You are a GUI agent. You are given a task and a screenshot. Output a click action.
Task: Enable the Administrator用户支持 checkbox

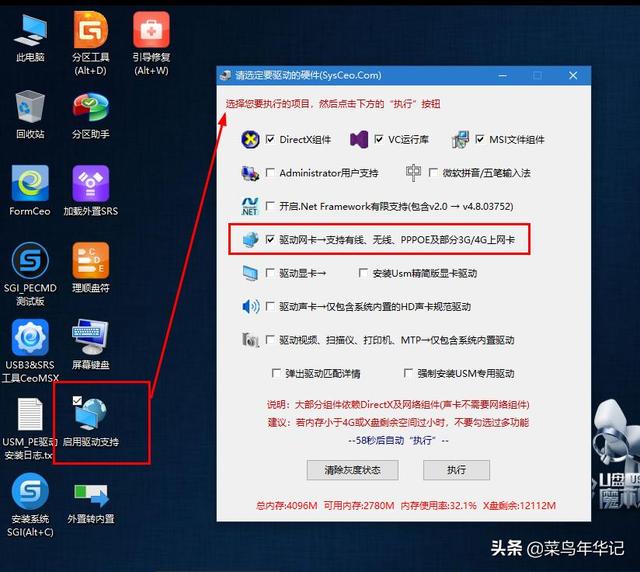[270, 173]
